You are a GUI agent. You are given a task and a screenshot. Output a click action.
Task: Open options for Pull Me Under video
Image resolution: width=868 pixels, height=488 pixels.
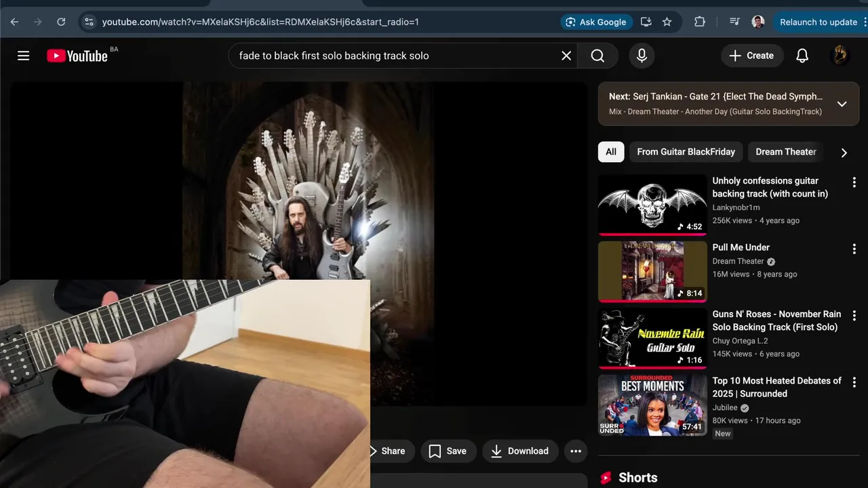(x=854, y=249)
